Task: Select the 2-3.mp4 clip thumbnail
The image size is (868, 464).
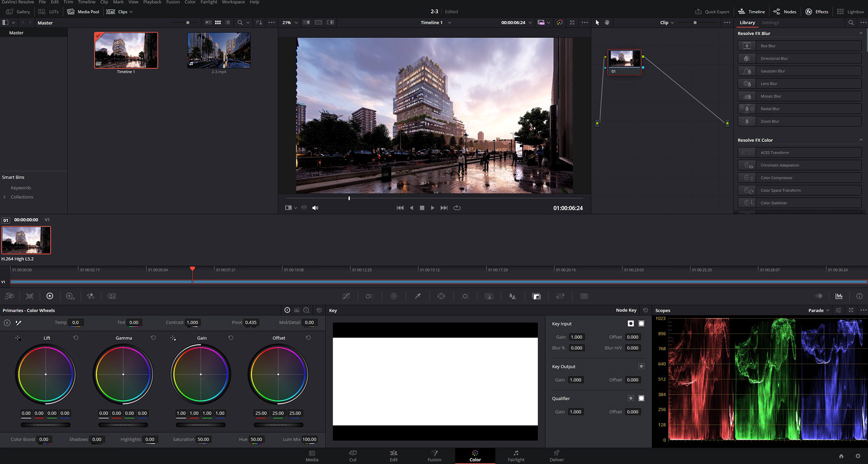Action: [x=219, y=50]
